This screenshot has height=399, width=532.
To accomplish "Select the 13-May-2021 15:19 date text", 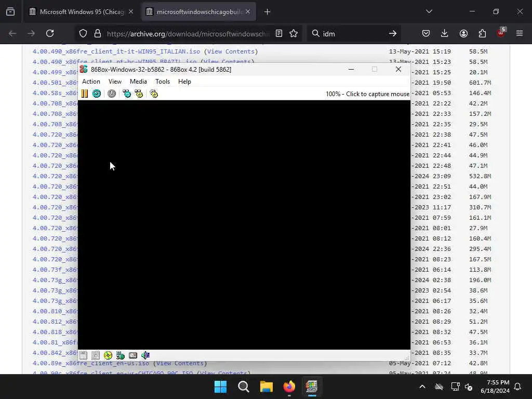I will (x=420, y=51).
